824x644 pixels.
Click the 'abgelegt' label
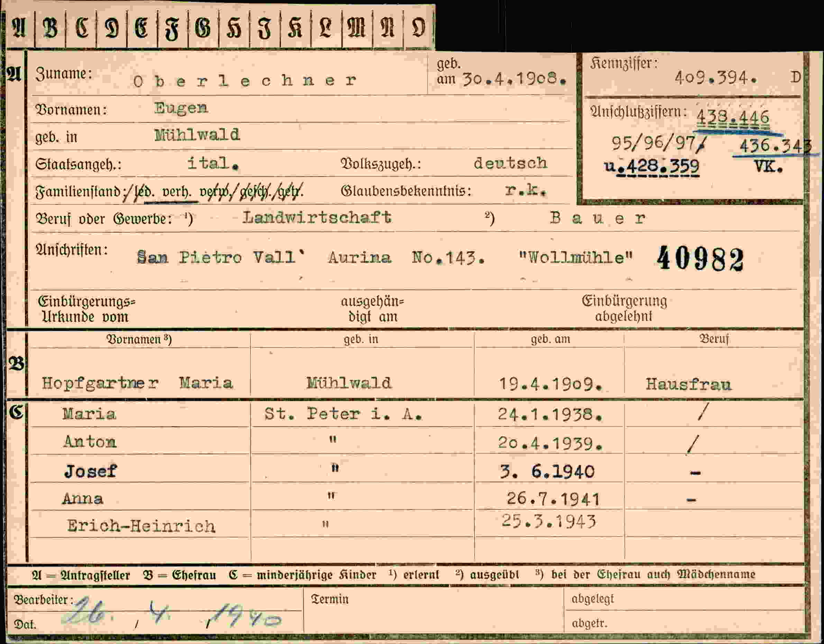point(593,599)
